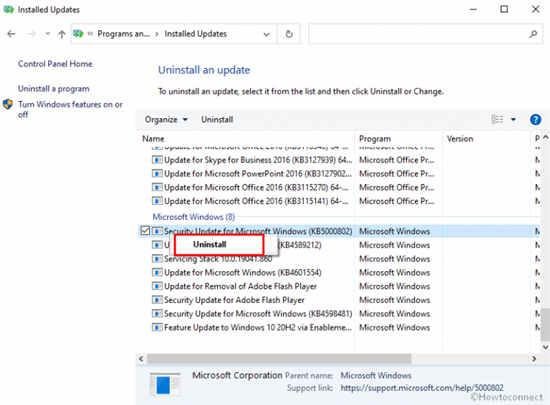
Task: Select Update for Skype for Business 2016 KB3127939
Action: 258,160
